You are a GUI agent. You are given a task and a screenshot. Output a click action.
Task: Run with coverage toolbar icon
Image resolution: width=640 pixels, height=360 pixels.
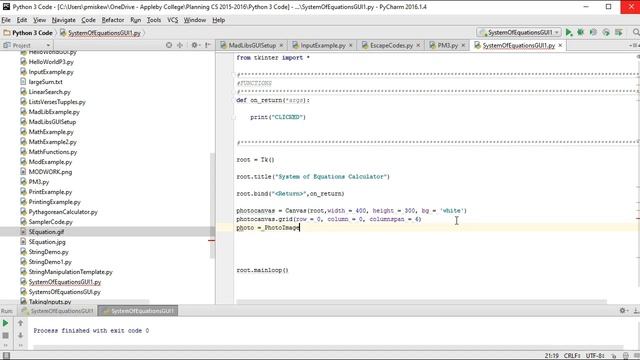593,32
